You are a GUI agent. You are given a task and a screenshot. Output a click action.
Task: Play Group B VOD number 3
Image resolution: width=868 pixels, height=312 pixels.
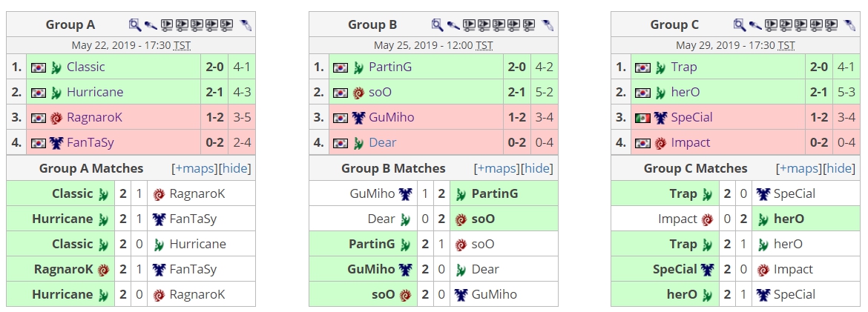(499, 25)
